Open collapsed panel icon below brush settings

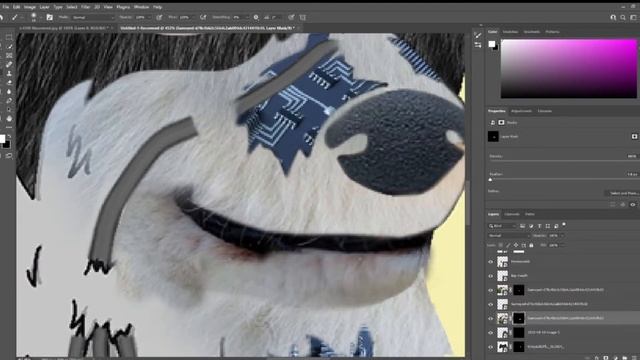[x=478, y=45]
